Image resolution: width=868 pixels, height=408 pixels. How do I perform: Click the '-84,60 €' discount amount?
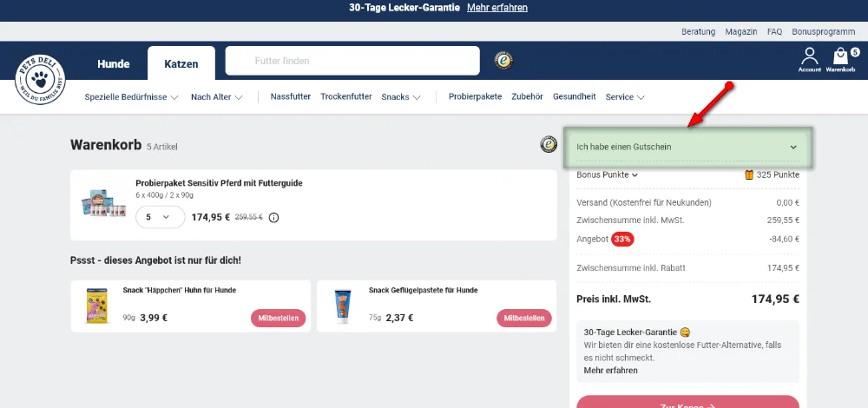[x=784, y=240]
